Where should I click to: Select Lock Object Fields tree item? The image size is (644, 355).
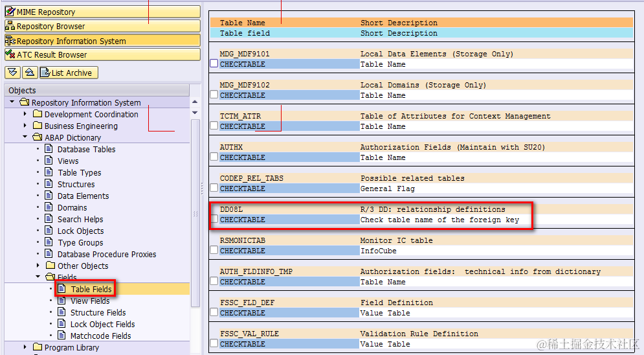click(x=103, y=324)
